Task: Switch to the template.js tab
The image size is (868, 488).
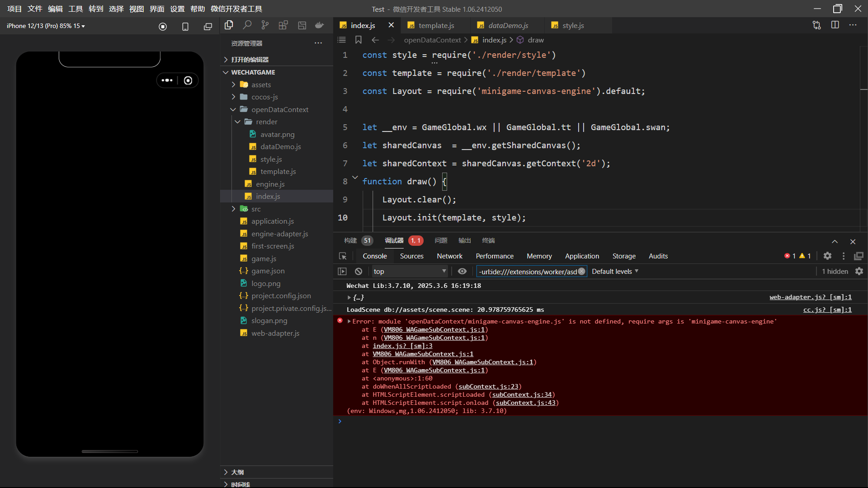Action: pos(436,25)
